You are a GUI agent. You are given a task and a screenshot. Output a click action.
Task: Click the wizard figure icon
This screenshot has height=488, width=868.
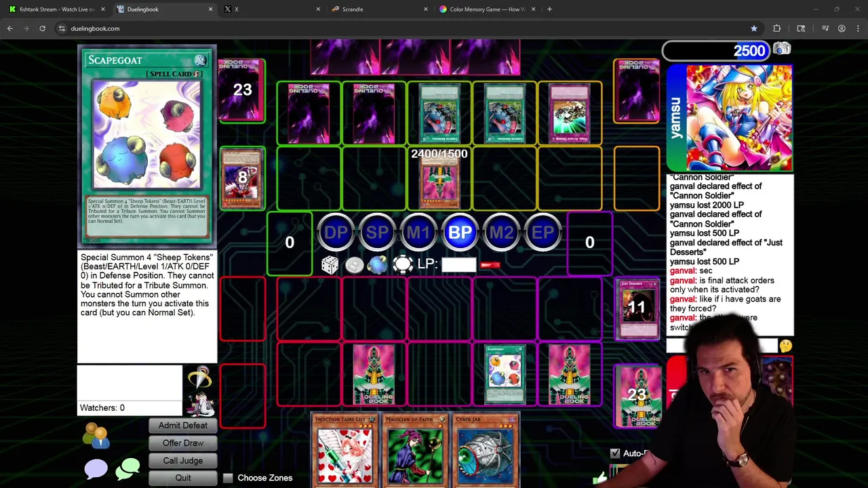pyautogui.click(x=201, y=405)
